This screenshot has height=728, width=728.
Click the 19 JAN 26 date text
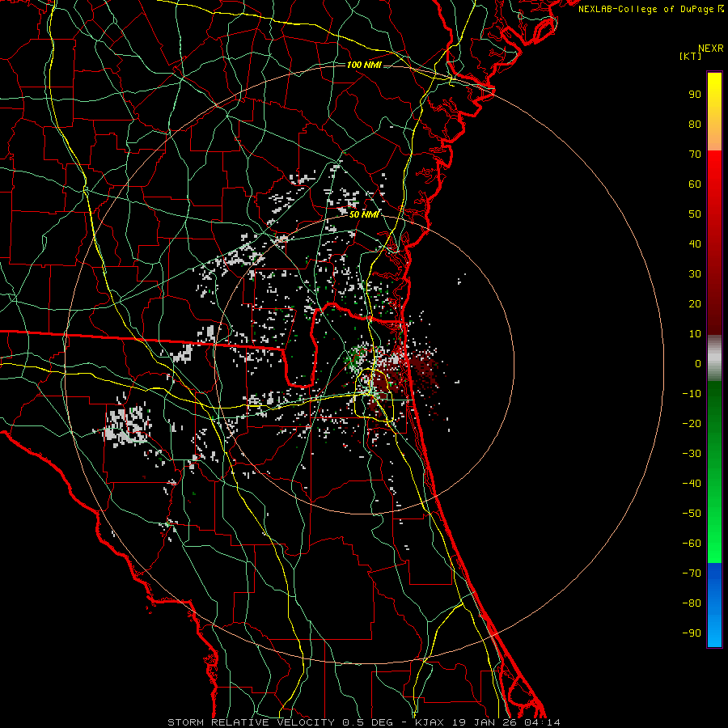click(483, 722)
